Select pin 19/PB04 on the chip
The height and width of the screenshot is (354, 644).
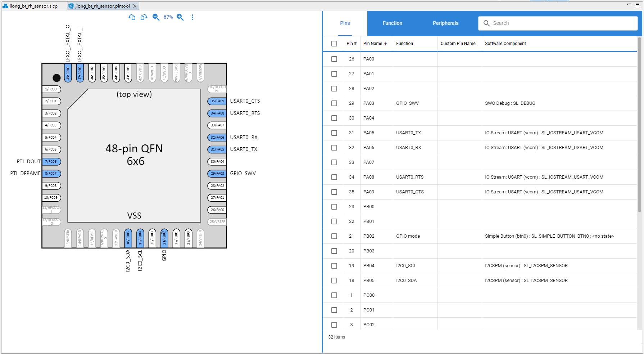tap(140, 238)
